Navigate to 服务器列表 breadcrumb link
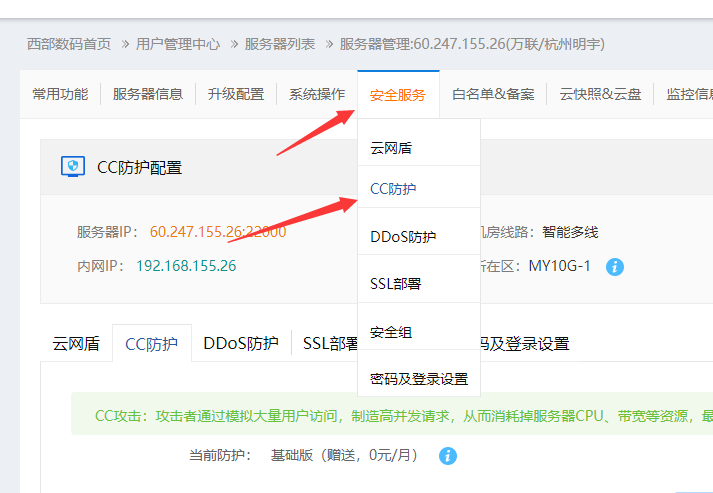This screenshot has height=493, width=713. 280,44
